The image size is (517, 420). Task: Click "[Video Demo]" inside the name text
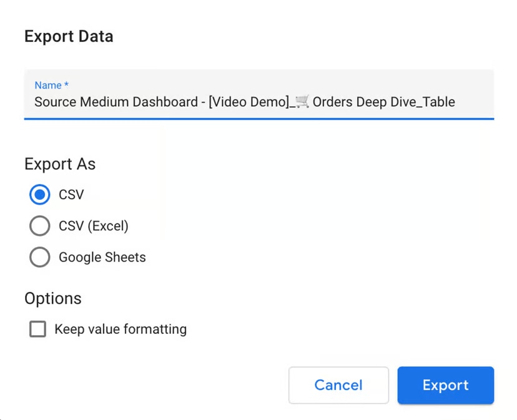pos(249,102)
